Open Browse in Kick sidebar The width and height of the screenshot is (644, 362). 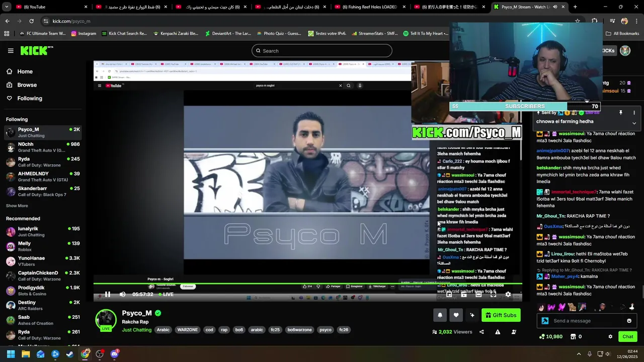[22, 85]
